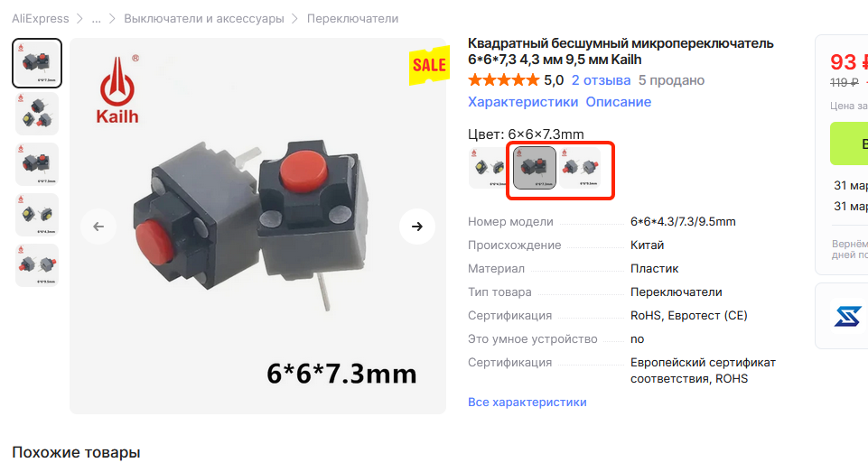Viewport: 868px width, 472px height.
Task: Open the blue seller logo icon
Action: 847,315
